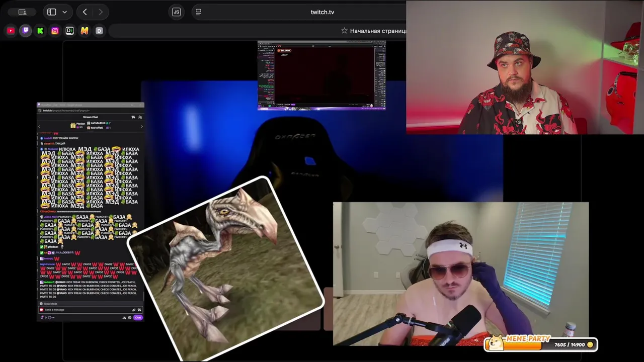
Task: Open channel points balance icon
Action: click(x=50, y=317)
